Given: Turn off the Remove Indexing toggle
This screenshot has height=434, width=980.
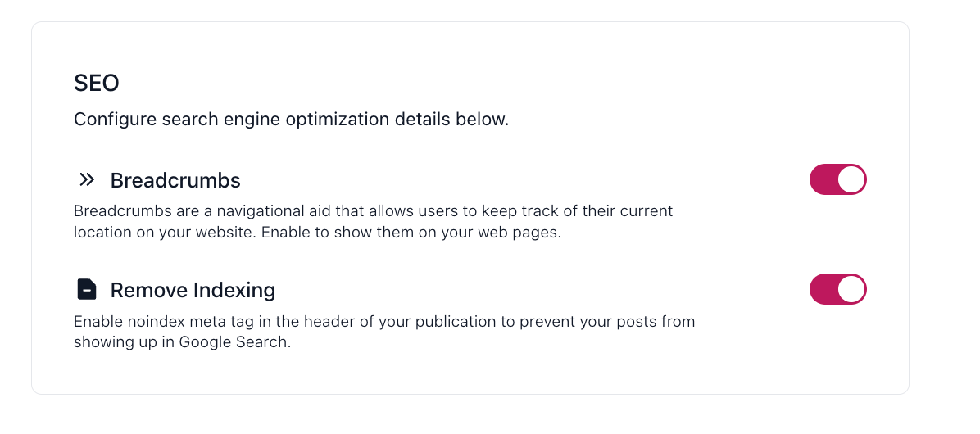Looking at the screenshot, I should coord(837,289).
